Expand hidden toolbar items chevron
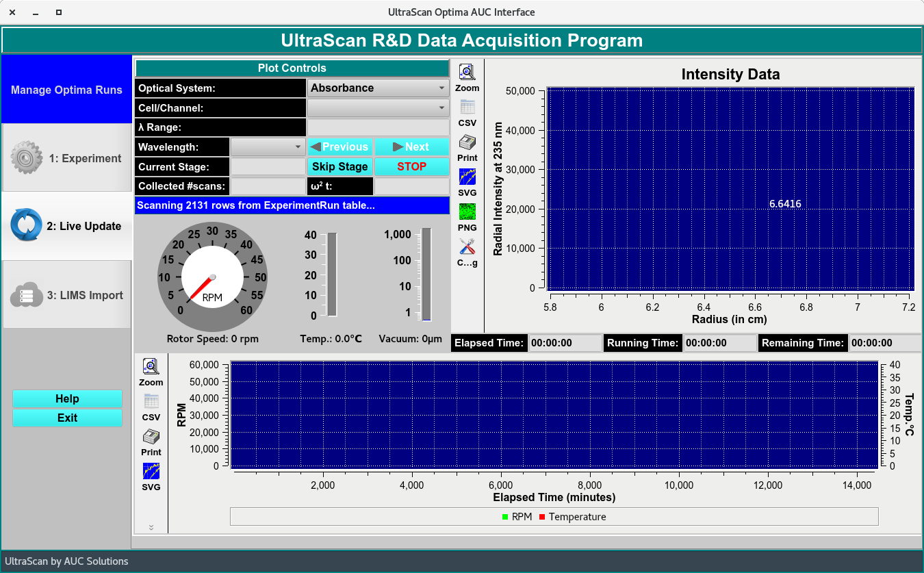Image resolution: width=924 pixels, height=573 pixels. [x=151, y=527]
